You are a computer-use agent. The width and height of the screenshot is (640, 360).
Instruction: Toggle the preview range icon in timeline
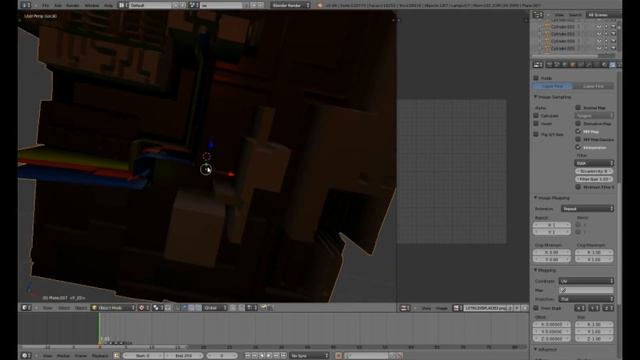coord(116,356)
